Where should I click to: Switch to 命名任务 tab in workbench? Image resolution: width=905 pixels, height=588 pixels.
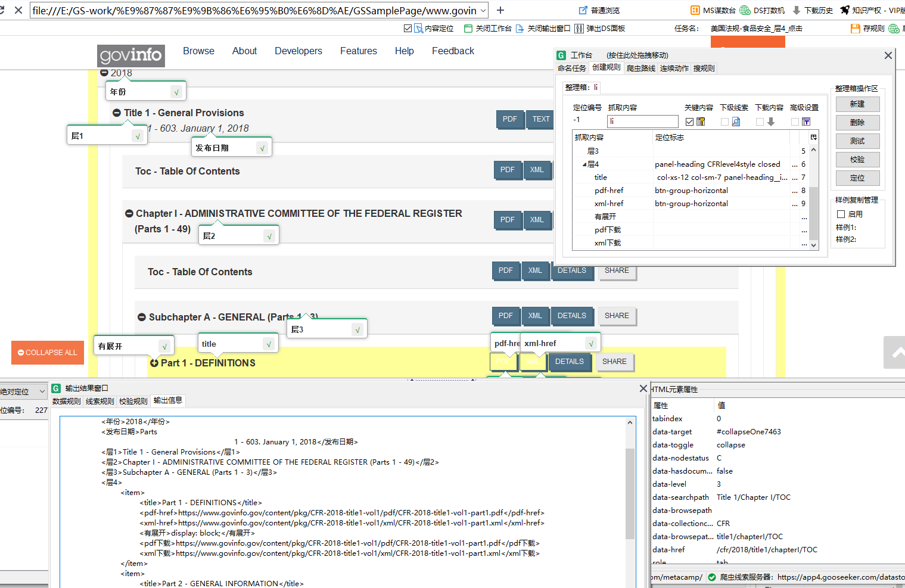coord(572,68)
